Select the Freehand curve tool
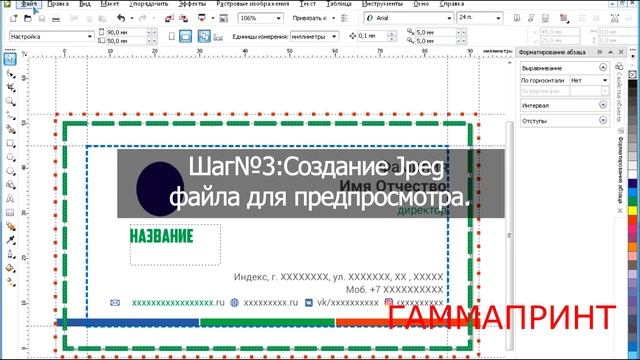 11,116
